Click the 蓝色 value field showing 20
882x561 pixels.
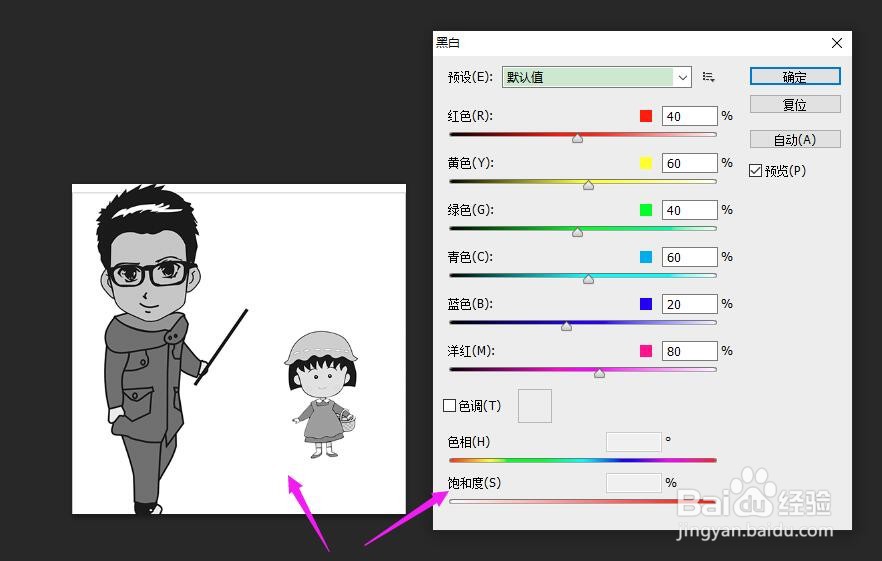690,304
